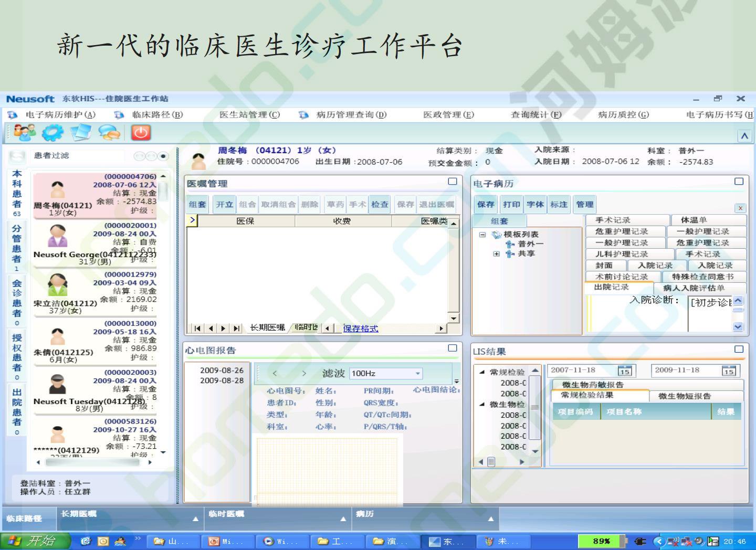Click previous ECG arrow button
The height and width of the screenshot is (550, 756).
tap(275, 374)
